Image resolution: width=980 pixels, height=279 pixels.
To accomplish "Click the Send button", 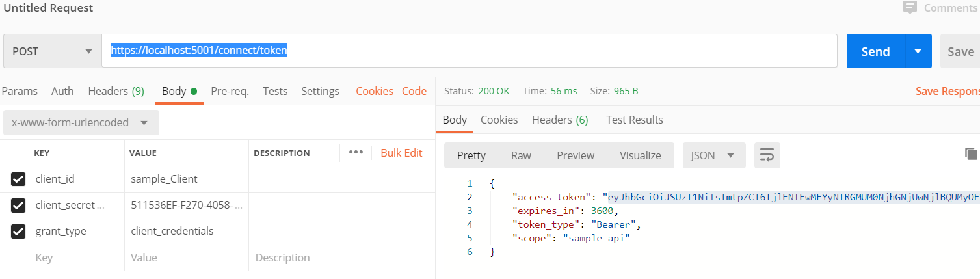I will tap(875, 51).
